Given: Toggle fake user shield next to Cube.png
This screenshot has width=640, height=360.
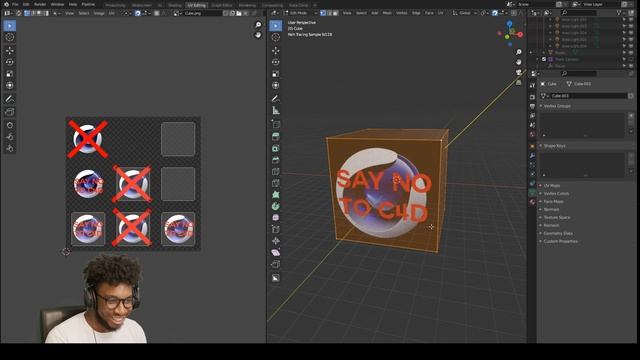Looking at the screenshot, I should 225,13.
